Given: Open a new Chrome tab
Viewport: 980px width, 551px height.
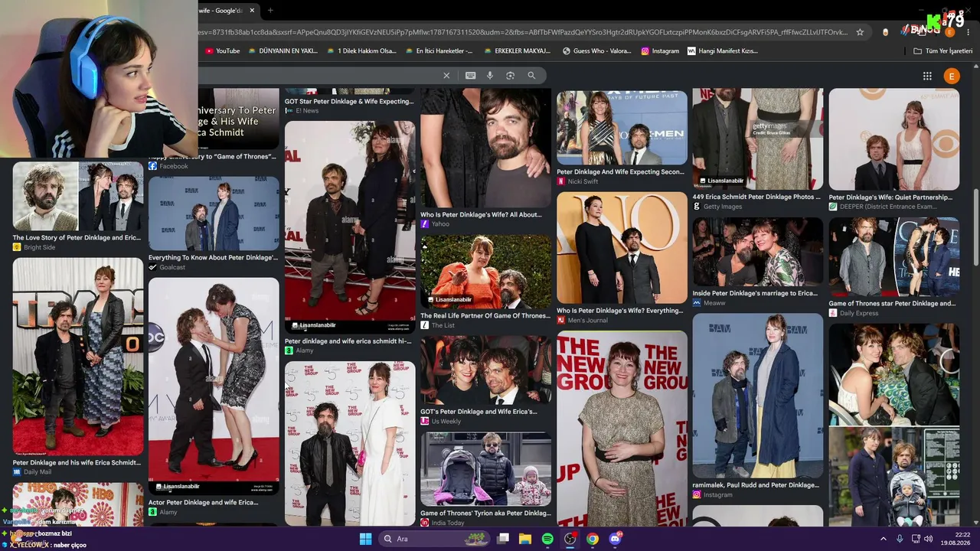Looking at the screenshot, I should 270,11.
